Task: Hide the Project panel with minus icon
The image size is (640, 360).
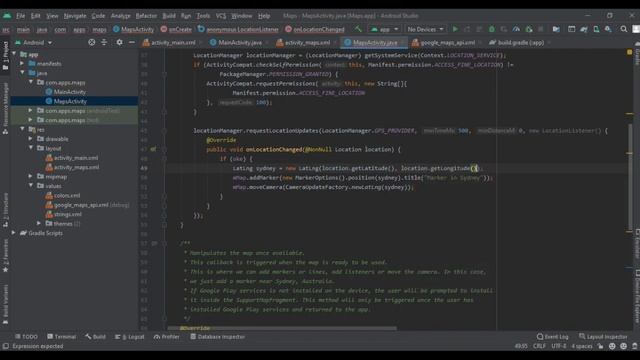Action: tap(131, 42)
